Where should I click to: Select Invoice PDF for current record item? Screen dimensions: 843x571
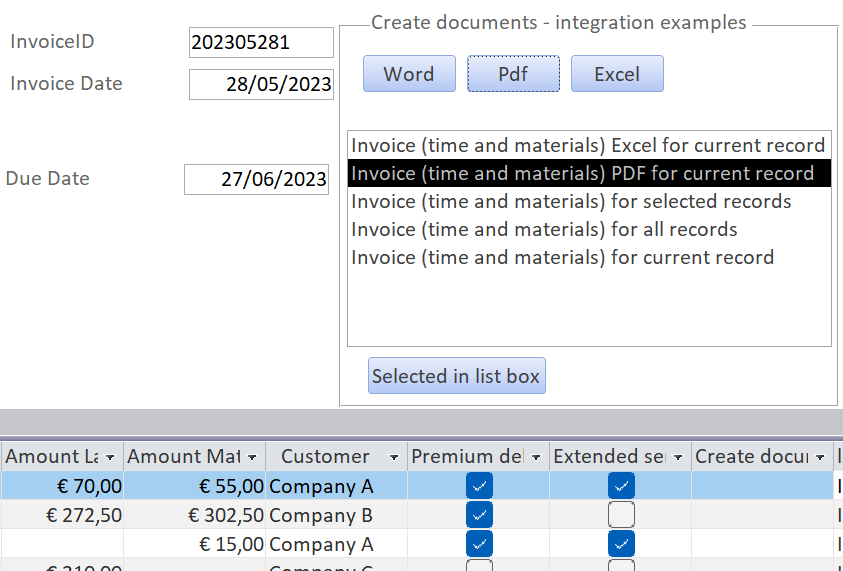tap(589, 173)
